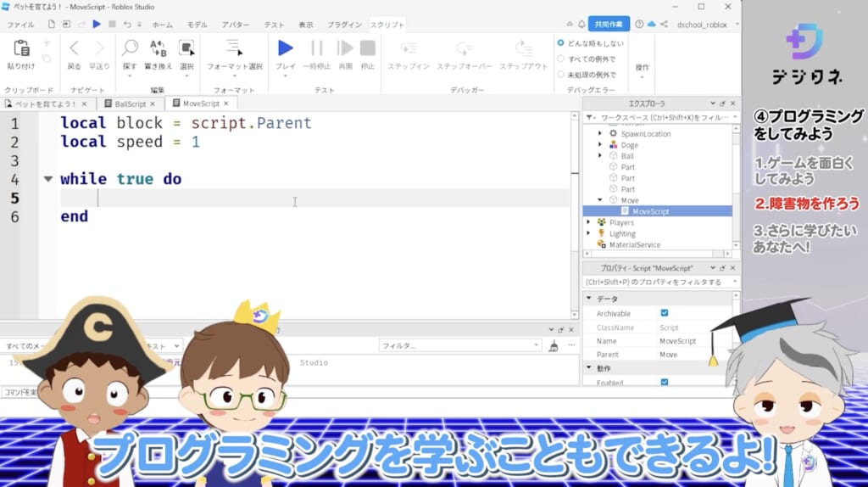Collapse the Move tree item
This screenshot has height=487, width=868.
point(600,200)
